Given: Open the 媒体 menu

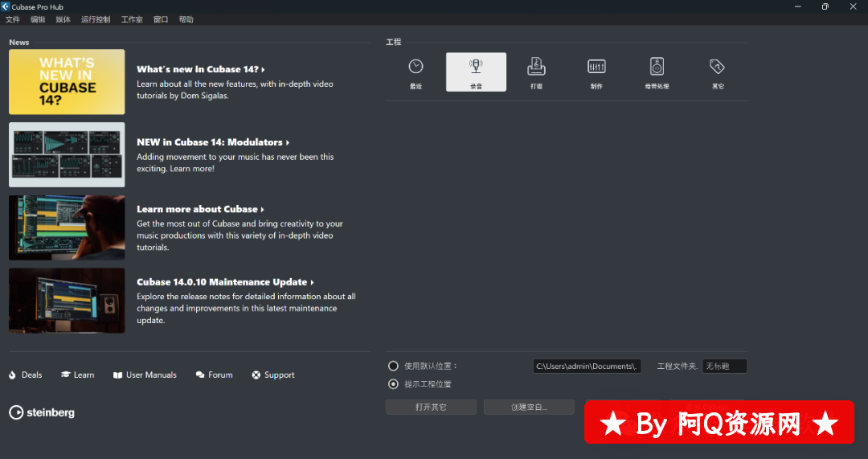Looking at the screenshot, I should click(63, 19).
